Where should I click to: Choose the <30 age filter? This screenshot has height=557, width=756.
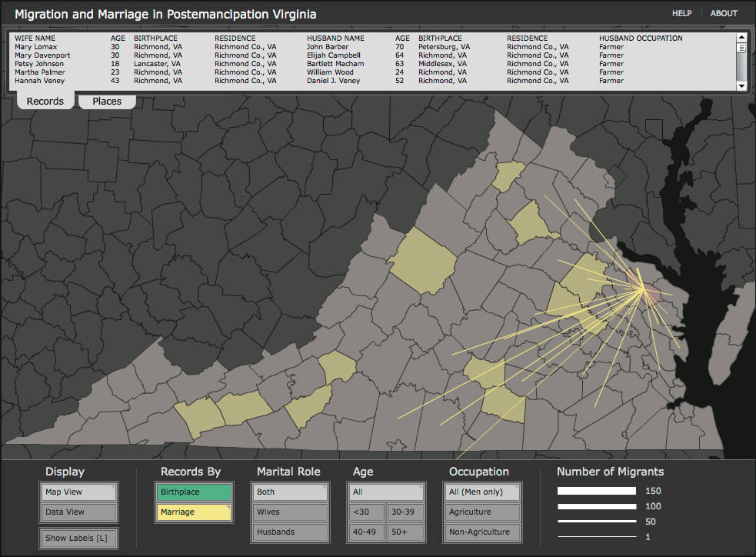[365, 512]
